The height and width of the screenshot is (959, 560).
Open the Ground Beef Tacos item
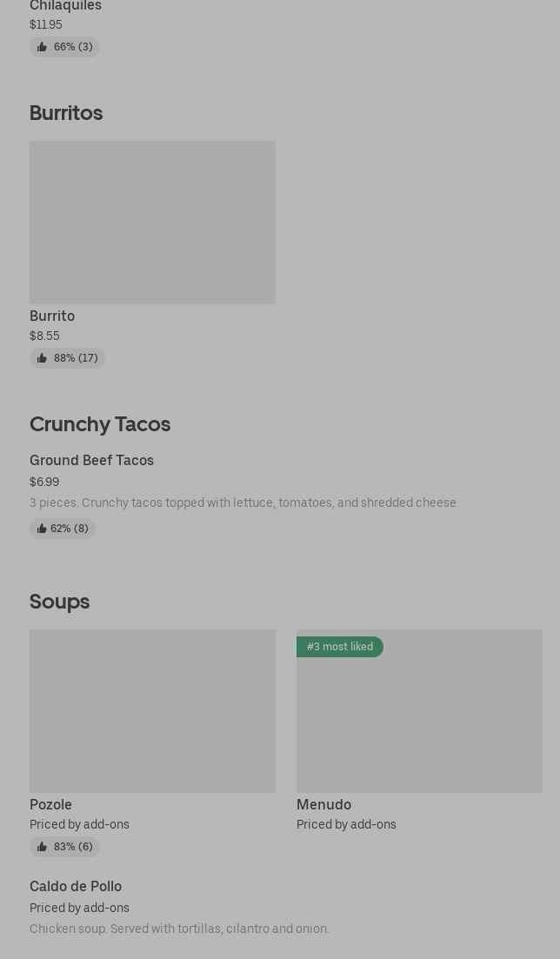click(91, 461)
